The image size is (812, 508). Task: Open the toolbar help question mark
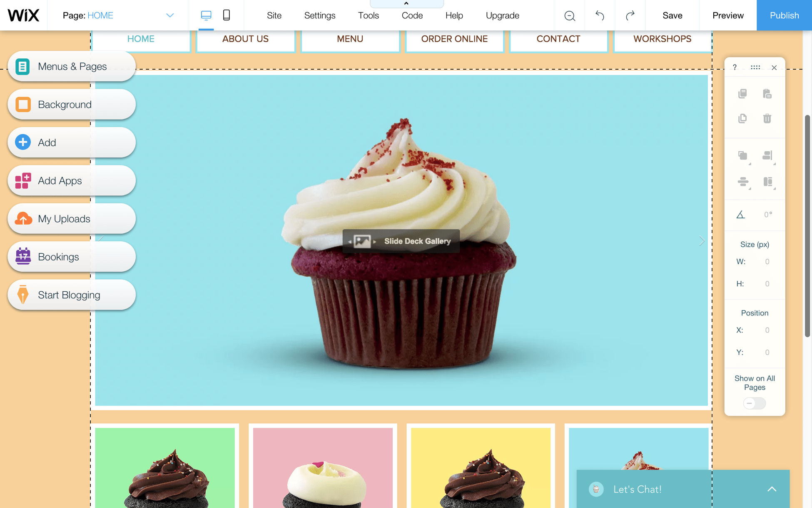point(735,68)
